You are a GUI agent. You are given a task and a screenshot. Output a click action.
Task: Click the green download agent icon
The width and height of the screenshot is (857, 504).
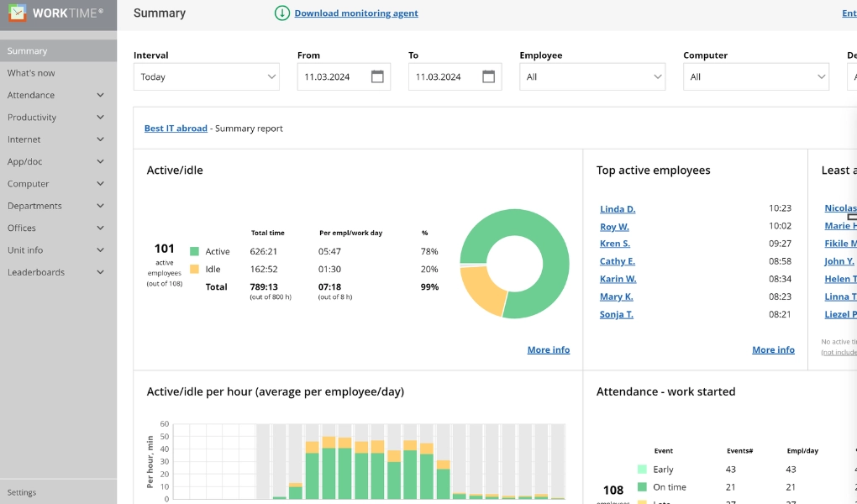coord(282,13)
